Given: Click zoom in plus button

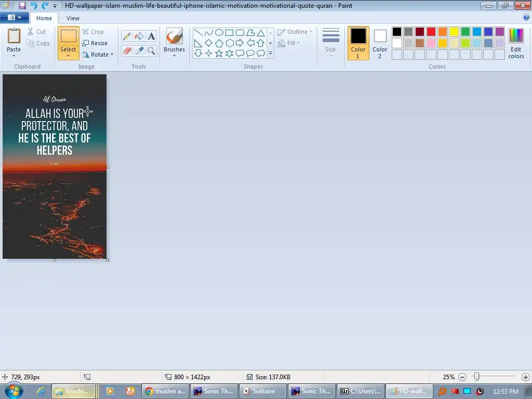Looking at the screenshot, I should coord(526,377).
